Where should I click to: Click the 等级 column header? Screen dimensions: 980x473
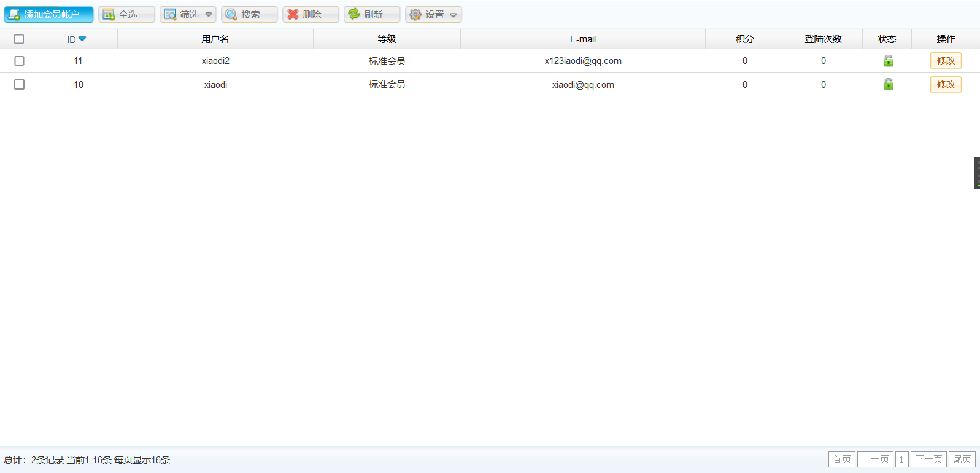point(387,39)
